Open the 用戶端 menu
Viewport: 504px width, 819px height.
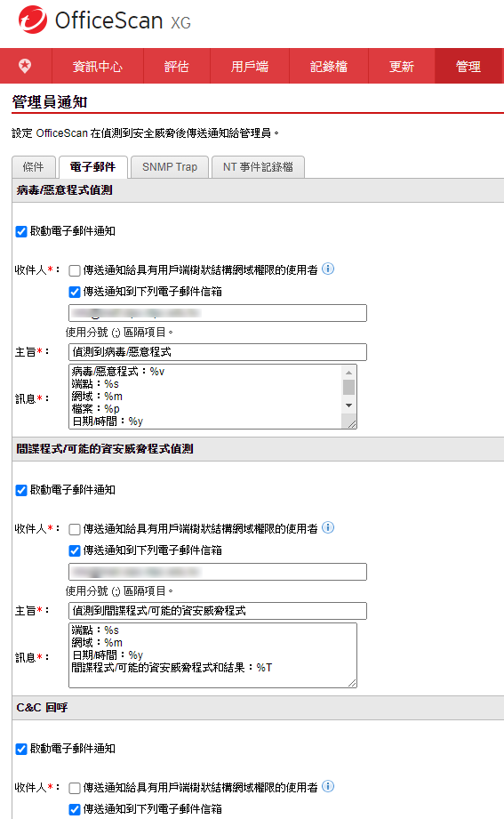[250, 67]
